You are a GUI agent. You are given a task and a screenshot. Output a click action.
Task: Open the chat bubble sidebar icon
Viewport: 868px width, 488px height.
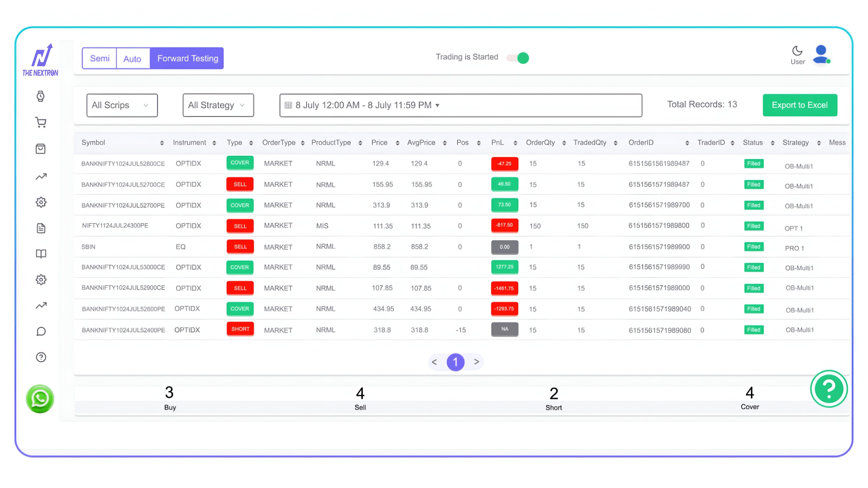coord(41,331)
